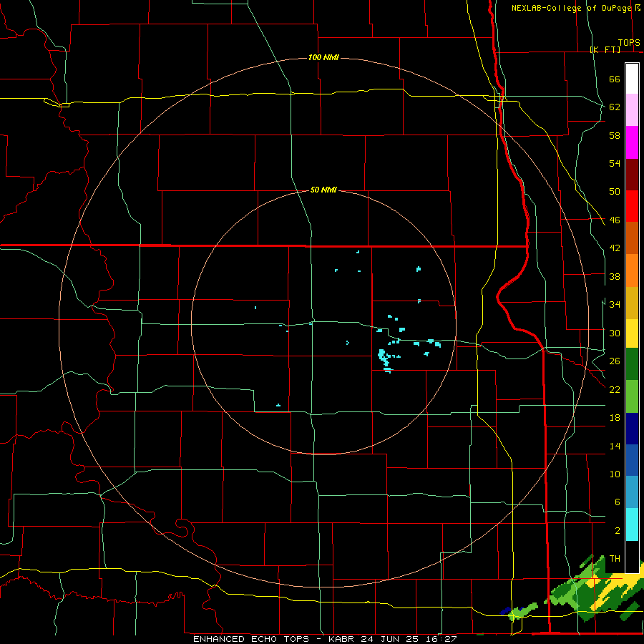Click the legend value "38"

pyautogui.click(x=615, y=276)
